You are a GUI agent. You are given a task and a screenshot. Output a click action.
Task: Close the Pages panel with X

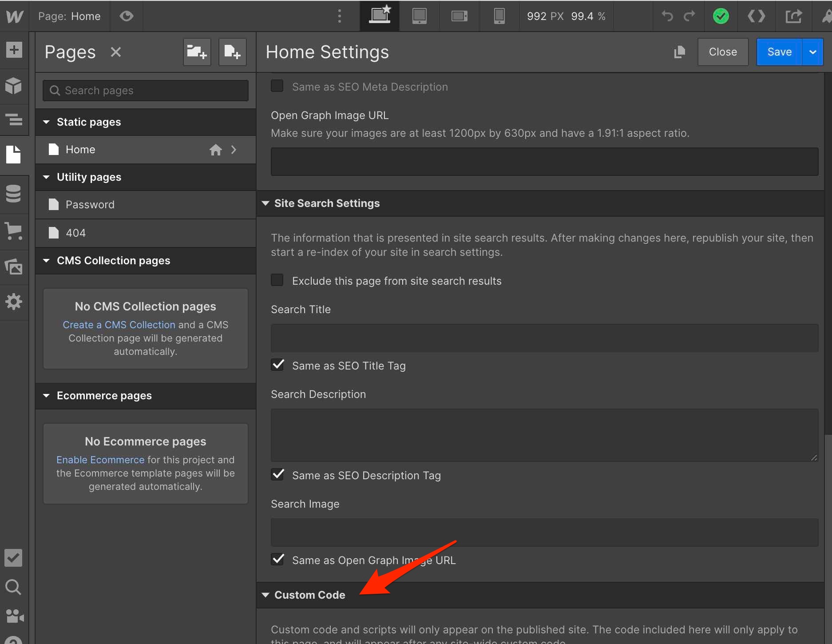(x=116, y=52)
